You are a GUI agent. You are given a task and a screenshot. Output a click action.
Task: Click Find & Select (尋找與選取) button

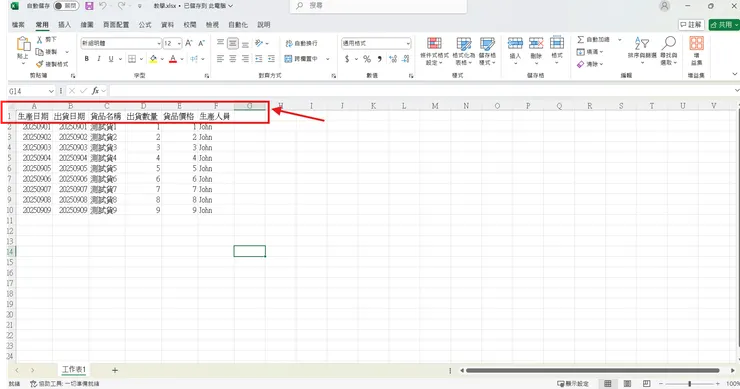[669, 51]
